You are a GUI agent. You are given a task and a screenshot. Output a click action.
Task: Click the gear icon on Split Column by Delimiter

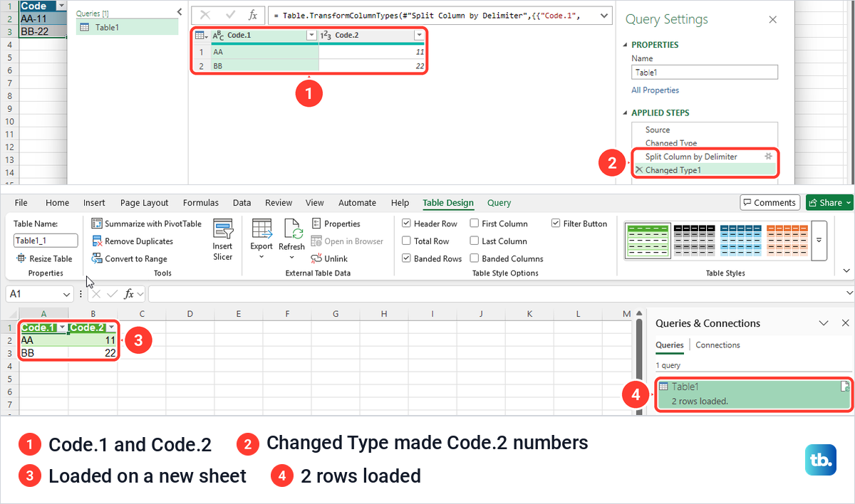click(768, 156)
